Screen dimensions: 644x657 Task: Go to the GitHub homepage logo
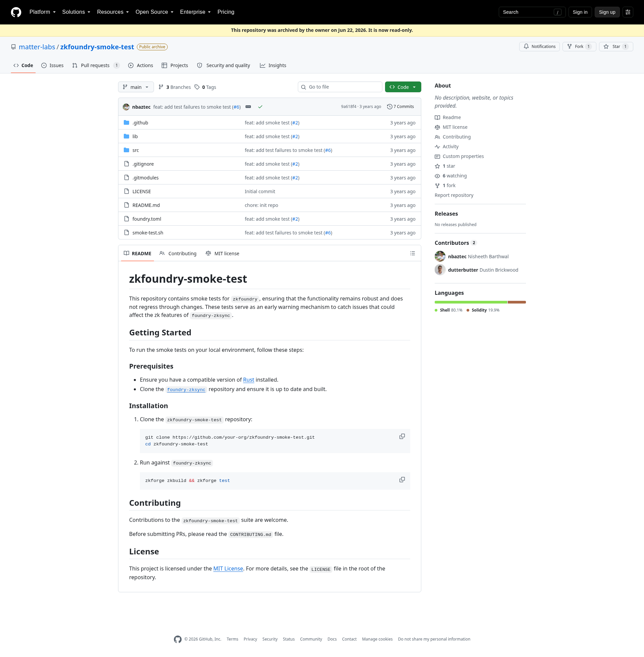[16, 12]
